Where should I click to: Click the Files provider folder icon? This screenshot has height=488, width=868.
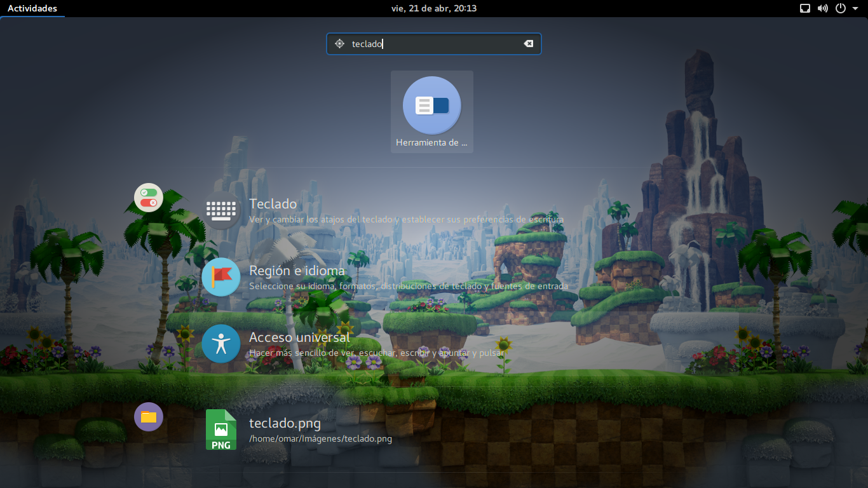tap(149, 417)
